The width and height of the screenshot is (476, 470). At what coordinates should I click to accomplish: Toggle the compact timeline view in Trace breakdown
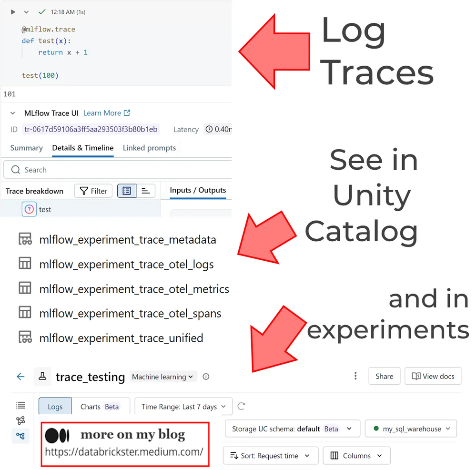[x=146, y=191]
